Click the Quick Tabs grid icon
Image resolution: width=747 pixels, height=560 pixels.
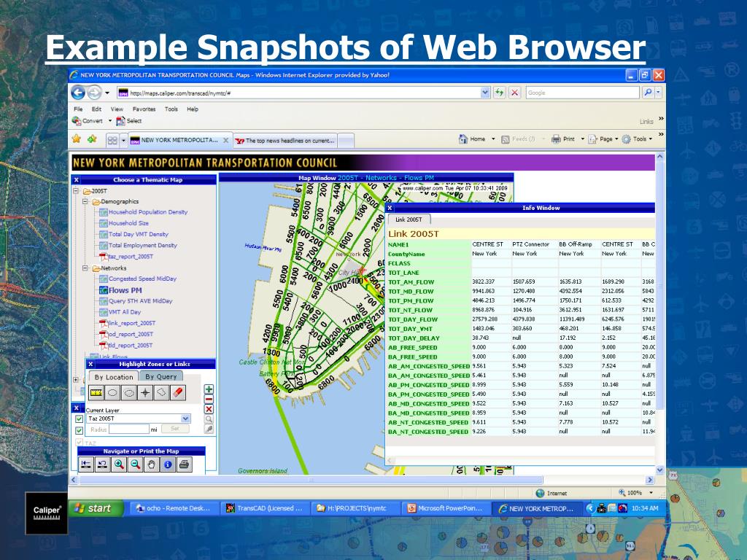112,141
